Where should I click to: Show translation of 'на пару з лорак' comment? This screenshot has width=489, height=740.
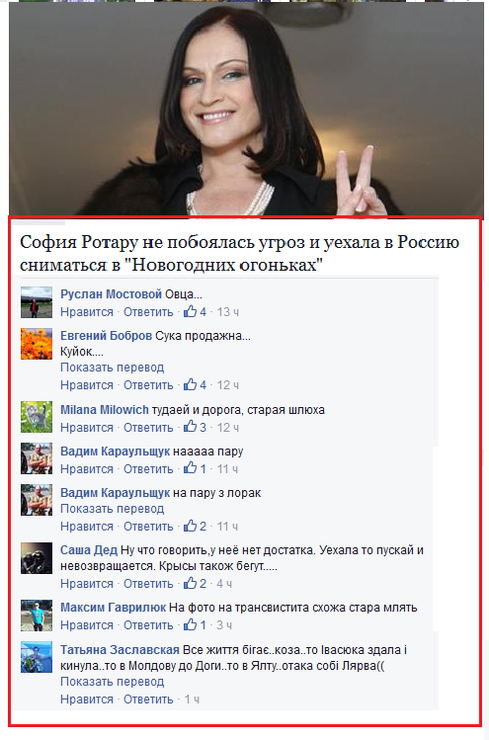112,509
